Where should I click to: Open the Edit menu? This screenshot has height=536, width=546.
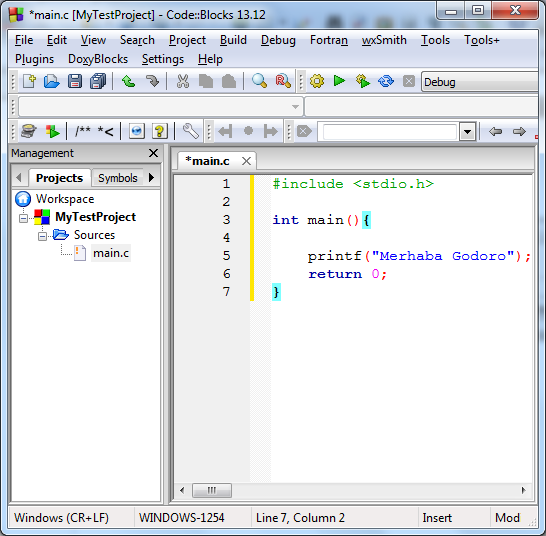(x=57, y=40)
